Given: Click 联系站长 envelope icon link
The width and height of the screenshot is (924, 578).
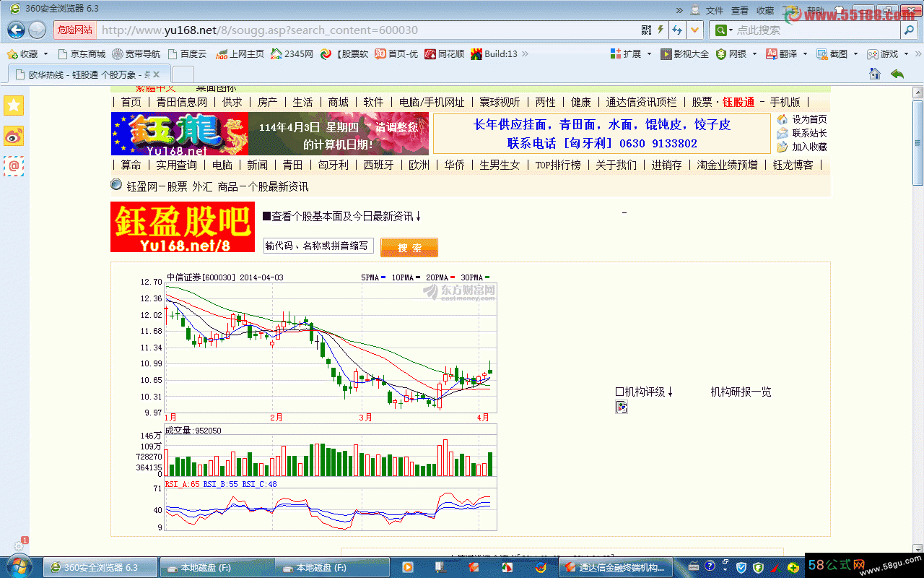Looking at the screenshot, I should [x=802, y=133].
